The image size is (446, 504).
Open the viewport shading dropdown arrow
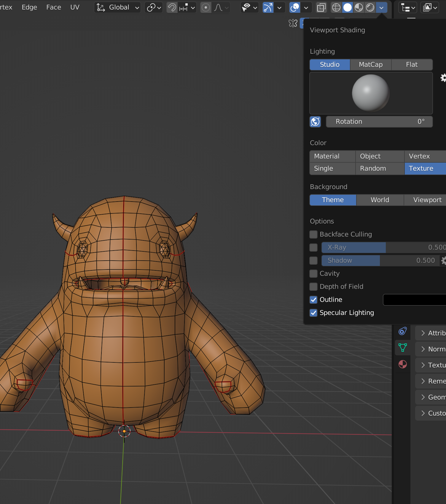tap(381, 7)
